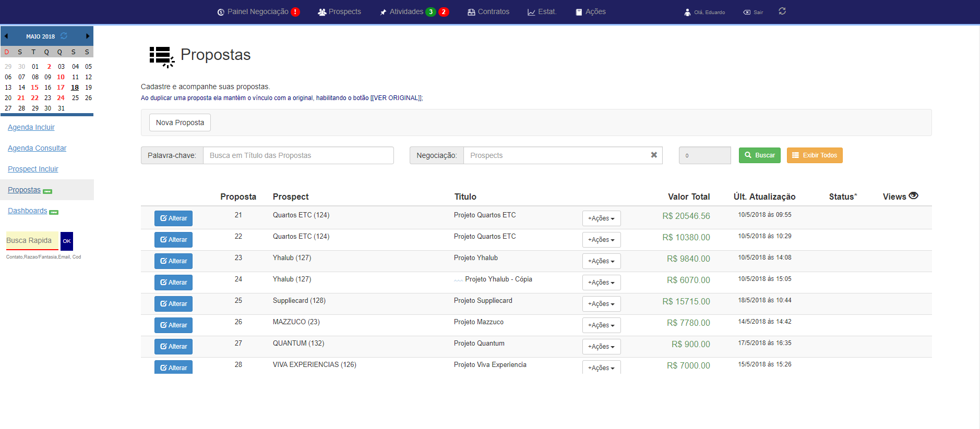980x429 pixels.
Task: Click Alterar for proposta 24
Action: pyautogui.click(x=173, y=283)
